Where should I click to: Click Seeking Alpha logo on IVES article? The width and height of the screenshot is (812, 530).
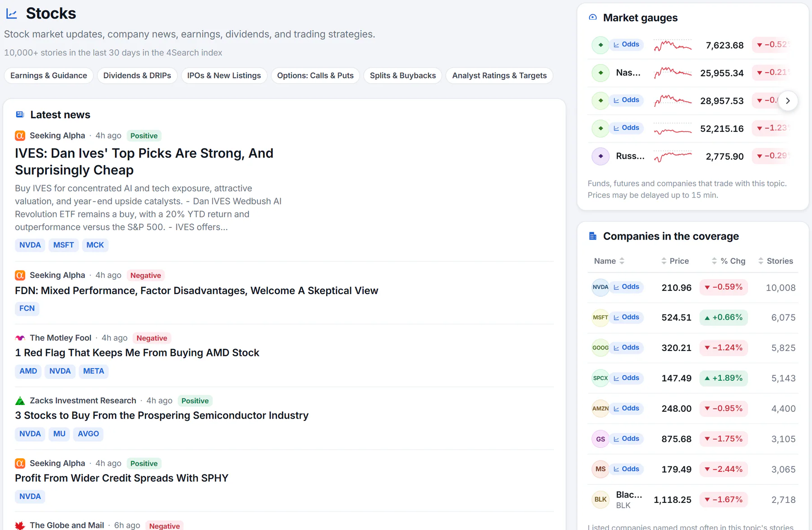[x=20, y=136]
